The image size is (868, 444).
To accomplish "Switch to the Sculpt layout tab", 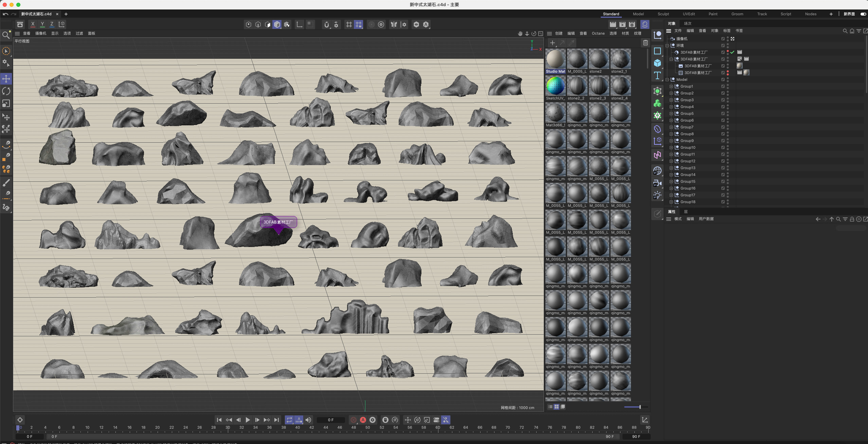I will click(663, 14).
